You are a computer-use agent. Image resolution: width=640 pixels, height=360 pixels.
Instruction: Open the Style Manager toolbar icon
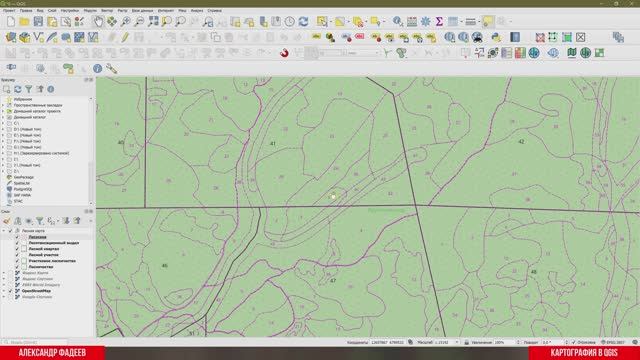(x=79, y=22)
